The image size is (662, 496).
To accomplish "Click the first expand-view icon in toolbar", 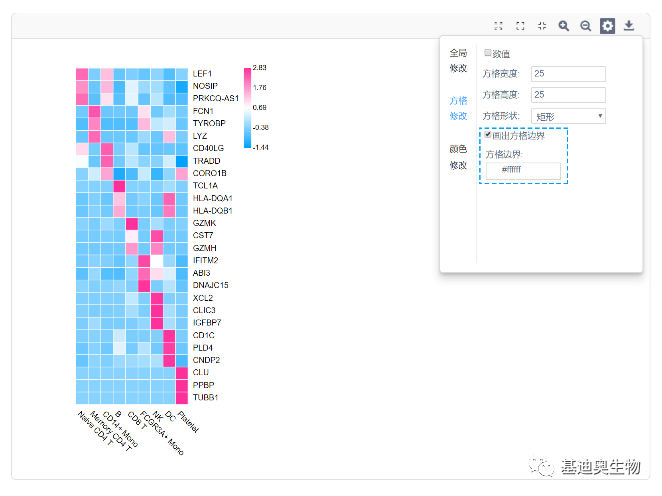I will (499, 26).
